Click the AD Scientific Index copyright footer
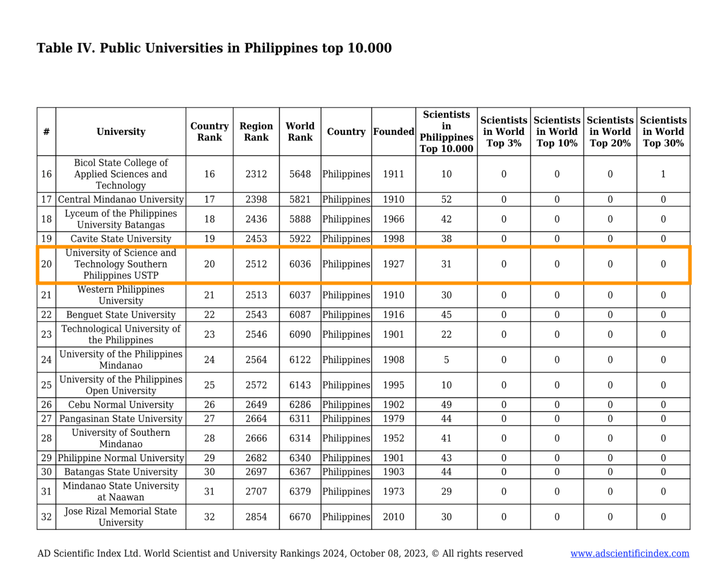Viewport: 728px width, 582px height. 280,554
